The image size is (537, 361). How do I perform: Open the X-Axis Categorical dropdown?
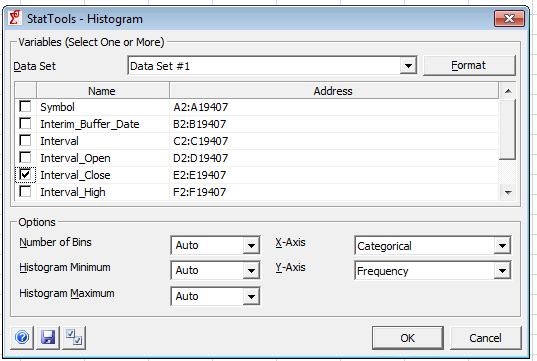pos(502,246)
